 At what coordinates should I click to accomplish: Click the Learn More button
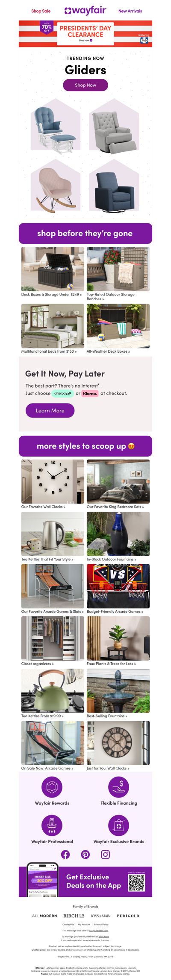click(50, 411)
